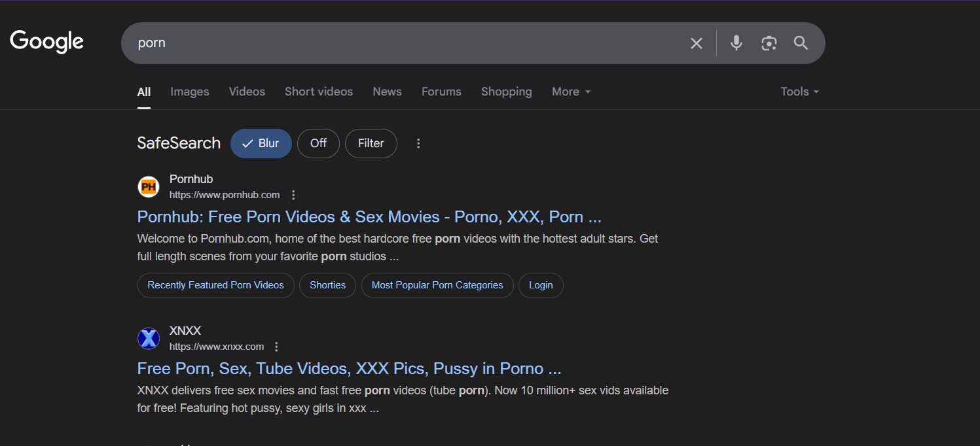Open the first result's blue title link

click(369, 216)
